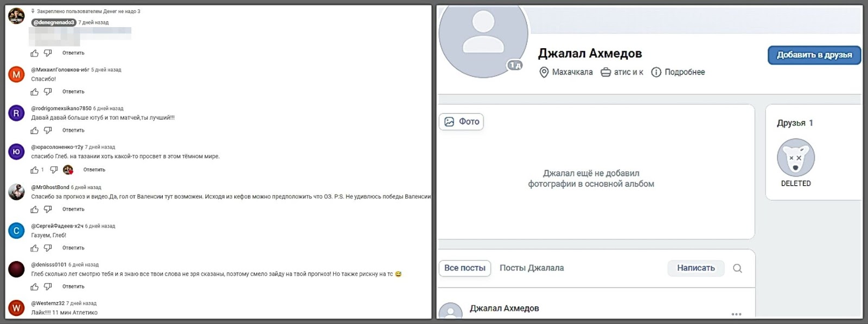Dislike the comment by @rodrigomexsikano7850

[x=48, y=130]
